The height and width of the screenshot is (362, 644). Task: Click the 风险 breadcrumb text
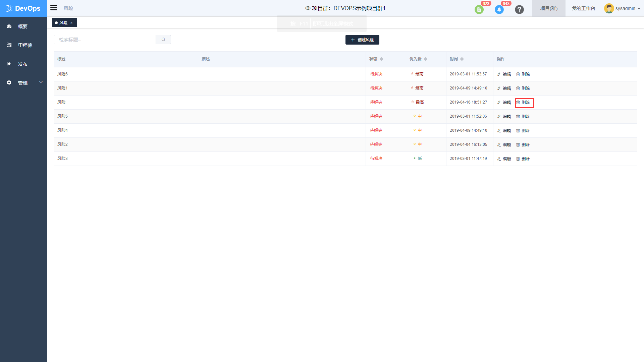(x=68, y=8)
